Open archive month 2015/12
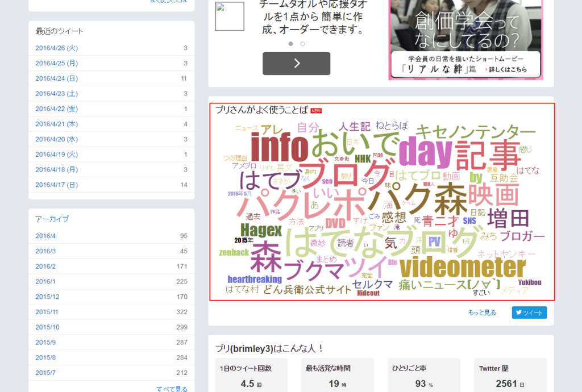 point(47,297)
